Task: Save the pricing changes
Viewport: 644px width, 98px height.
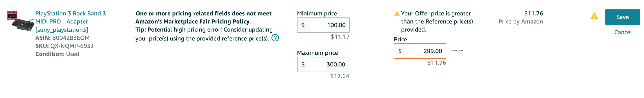Action: 622,17
